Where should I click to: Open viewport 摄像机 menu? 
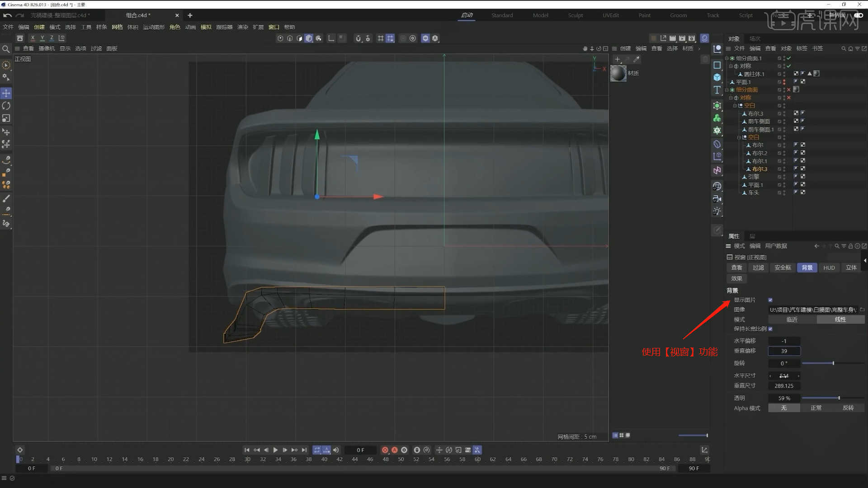tap(47, 48)
